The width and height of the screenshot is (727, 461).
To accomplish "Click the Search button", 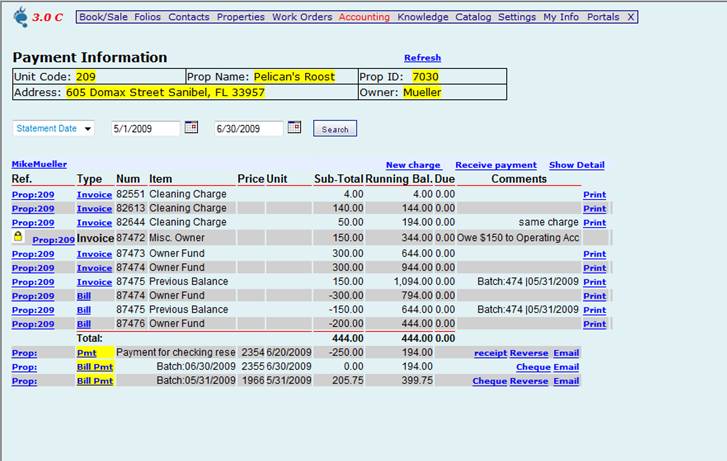I will click(335, 128).
